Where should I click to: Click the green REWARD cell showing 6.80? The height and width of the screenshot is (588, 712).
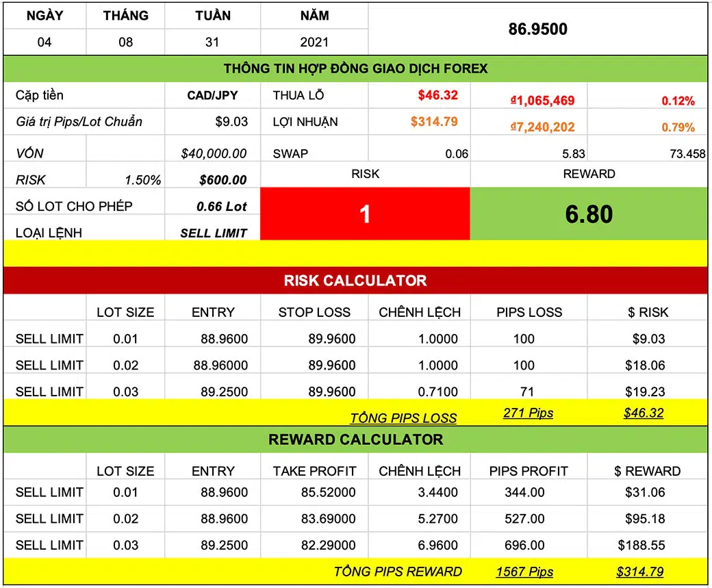589,214
